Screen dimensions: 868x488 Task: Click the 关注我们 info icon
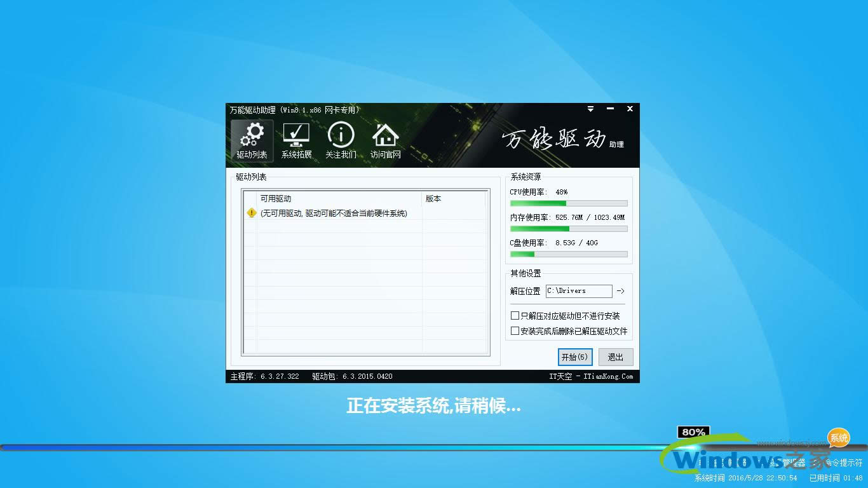click(341, 139)
